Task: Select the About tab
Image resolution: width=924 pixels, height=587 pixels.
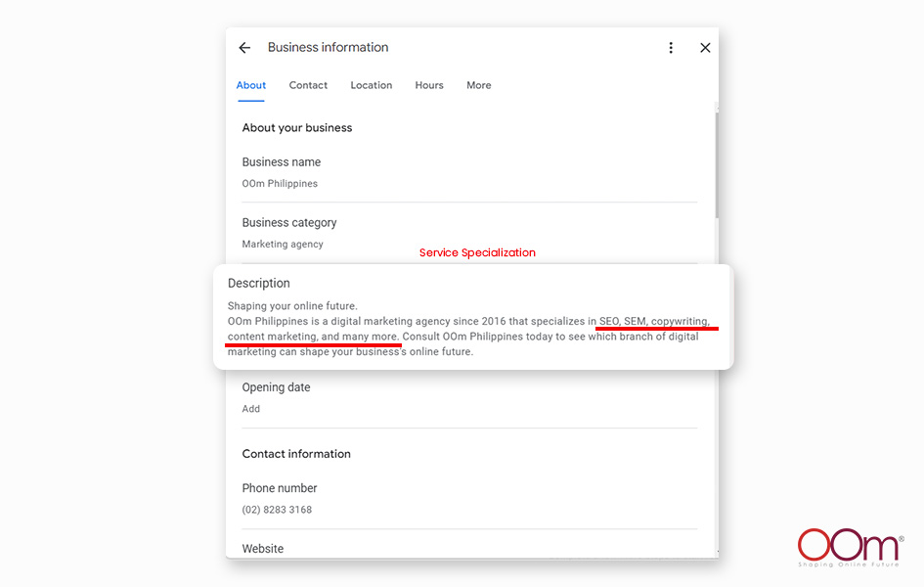Action: [x=251, y=85]
